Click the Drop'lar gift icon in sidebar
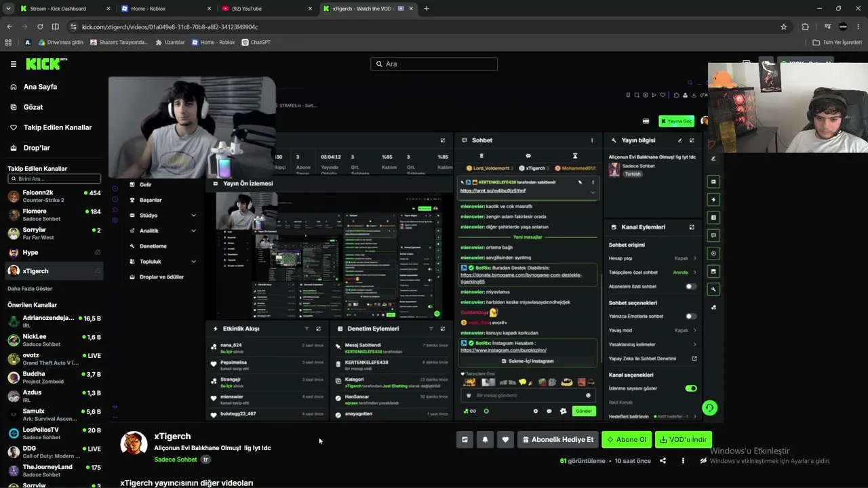The width and height of the screenshot is (868, 488). (x=14, y=148)
